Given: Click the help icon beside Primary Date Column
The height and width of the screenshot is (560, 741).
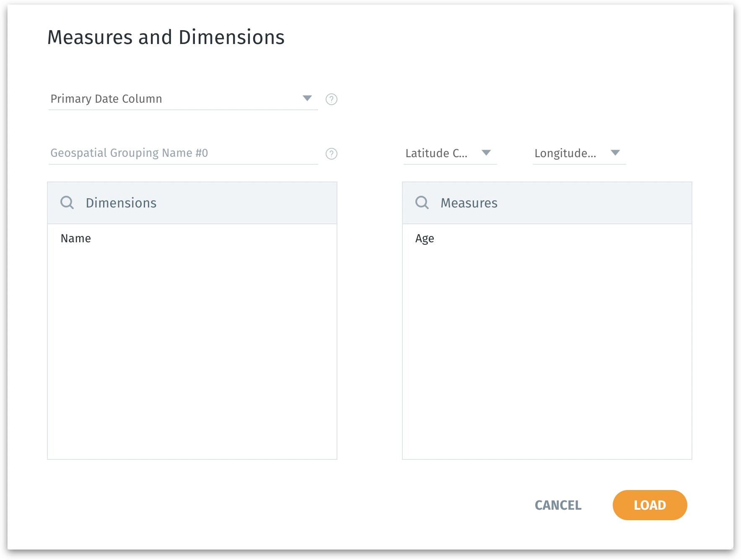Looking at the screenshot, I should point(332,99).
